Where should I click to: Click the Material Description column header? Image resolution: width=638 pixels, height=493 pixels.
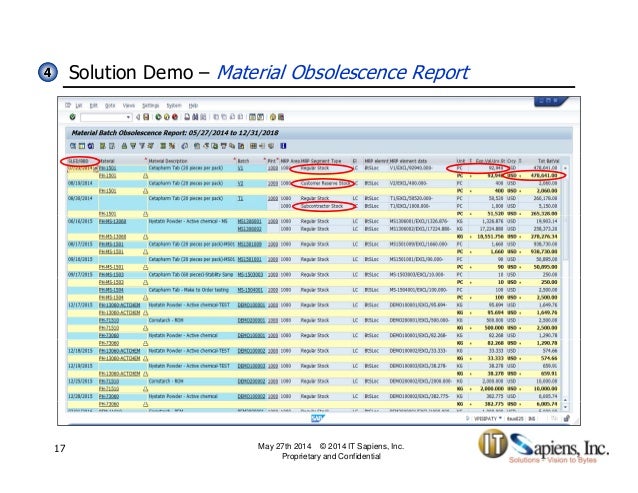[x=168, y=161]
